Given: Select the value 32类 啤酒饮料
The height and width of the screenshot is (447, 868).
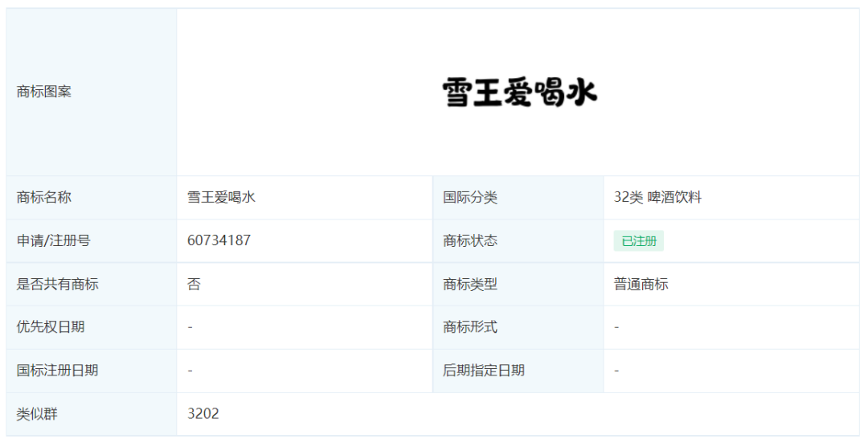Looking at the screenshot, I should pos(657,197).
